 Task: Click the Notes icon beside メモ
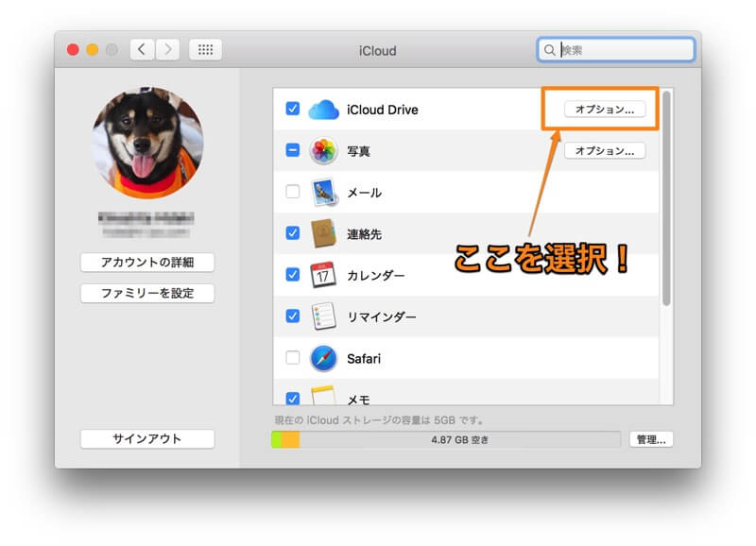click(x=323, y=395)
